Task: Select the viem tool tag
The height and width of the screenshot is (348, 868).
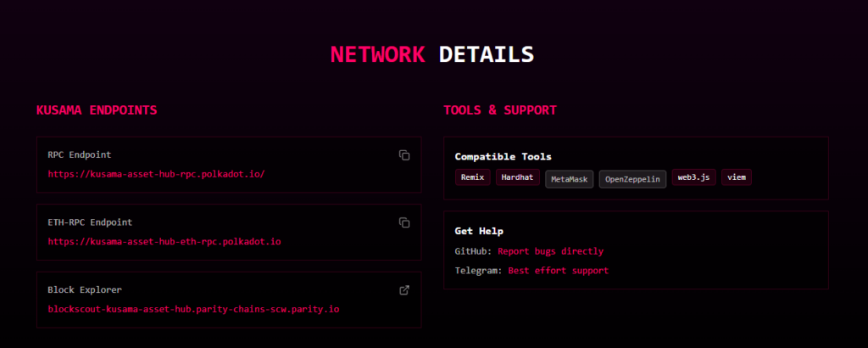Action: click(x=737, y=177)
